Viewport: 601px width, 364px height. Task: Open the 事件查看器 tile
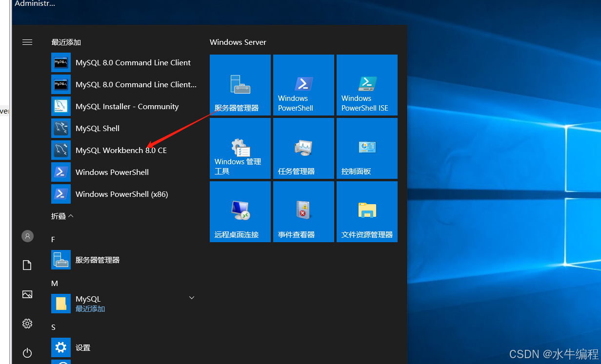click(x=303, y=211)
